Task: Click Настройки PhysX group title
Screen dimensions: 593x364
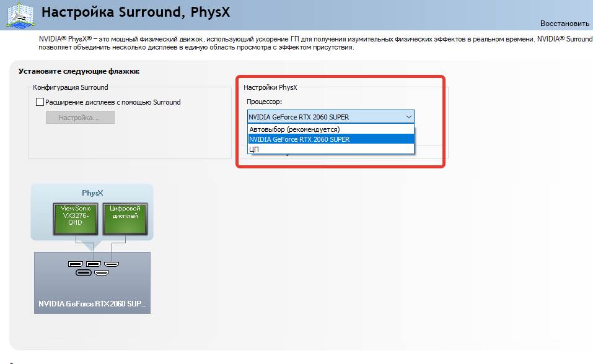Action: click(x=270, y=87)
